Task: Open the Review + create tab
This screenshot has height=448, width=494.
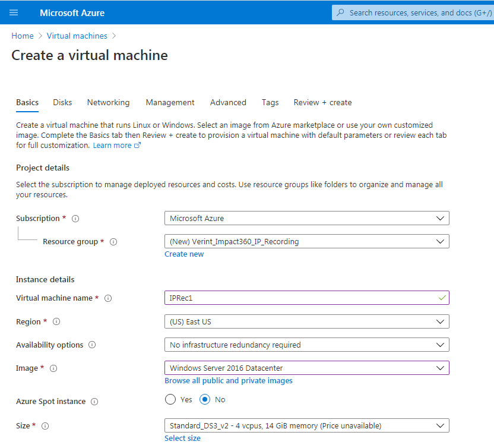Action: [x=322, y=102]
